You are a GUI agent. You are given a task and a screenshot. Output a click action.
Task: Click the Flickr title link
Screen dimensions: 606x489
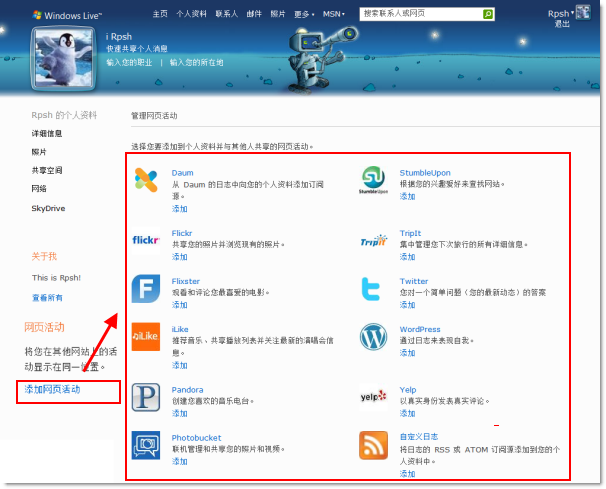[182, 233]
